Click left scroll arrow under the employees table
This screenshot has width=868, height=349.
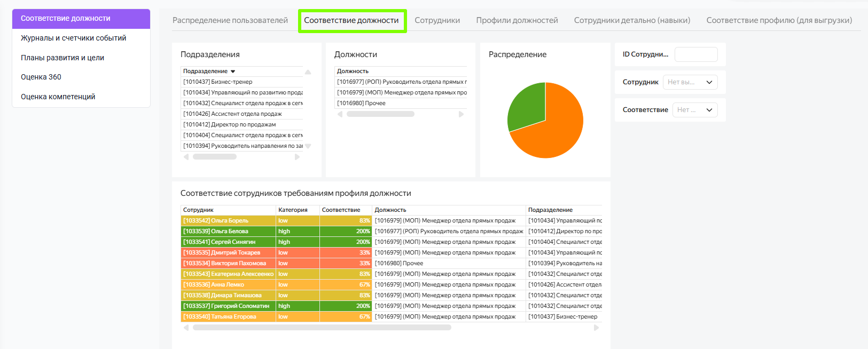coord(186,328)
